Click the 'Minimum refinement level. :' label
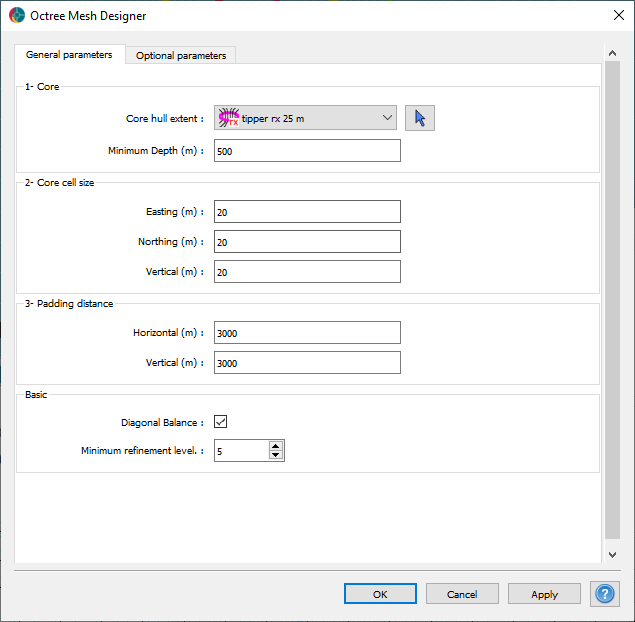 pyautogui.click(x=142, y=451)
